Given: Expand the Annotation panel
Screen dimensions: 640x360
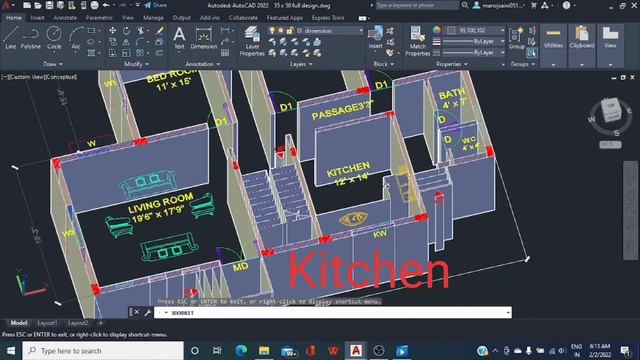Looking at the screenshot, I should [202, 64].
